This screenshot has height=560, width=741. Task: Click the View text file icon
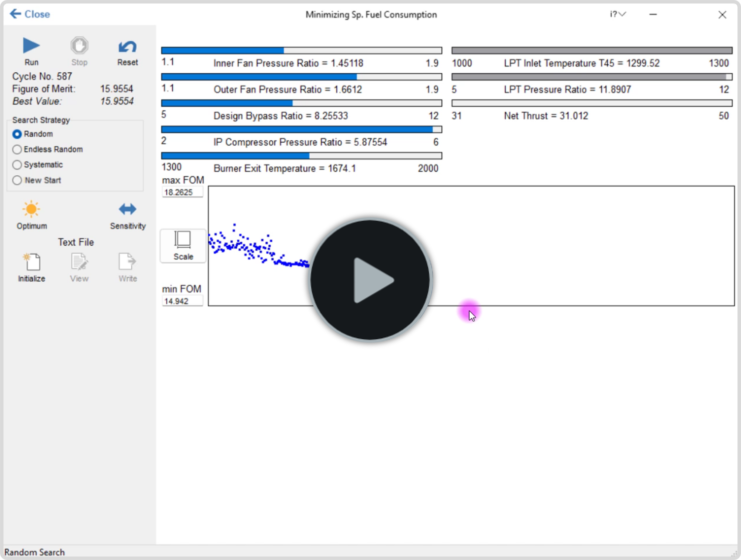tap(79, 262)
